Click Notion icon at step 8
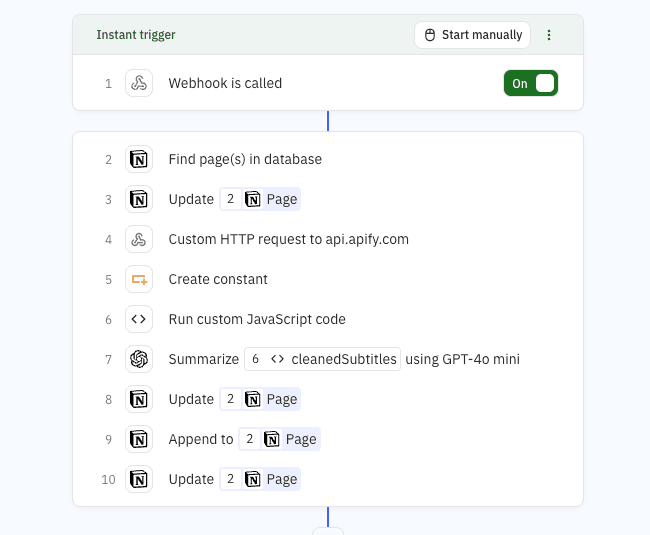 pyautogui.click(x=139, y=399)
